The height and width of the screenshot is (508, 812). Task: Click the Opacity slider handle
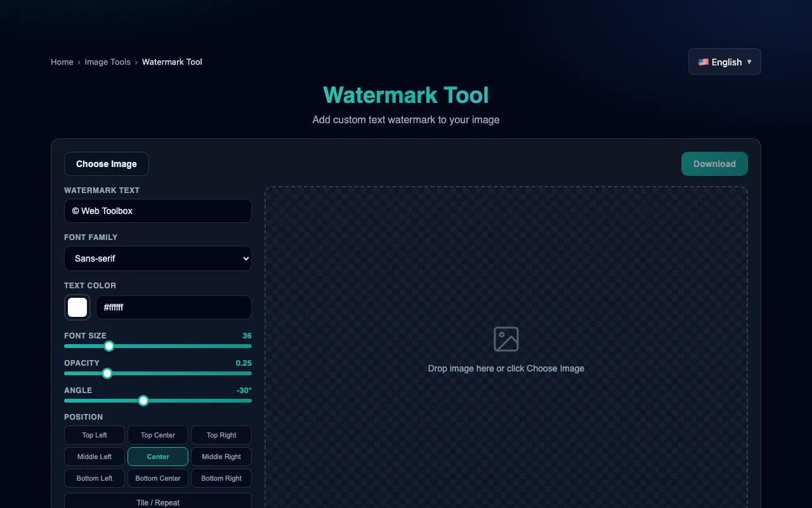tap(107, 373)
